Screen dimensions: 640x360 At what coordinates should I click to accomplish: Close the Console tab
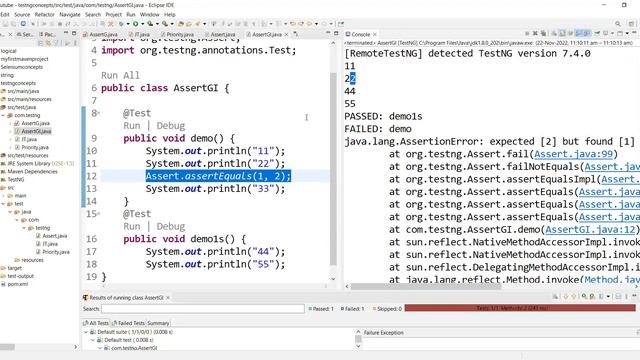(x=375, y=35)
